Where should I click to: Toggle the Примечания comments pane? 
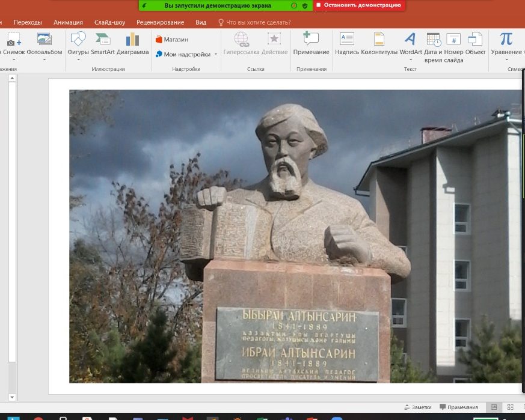458,407
